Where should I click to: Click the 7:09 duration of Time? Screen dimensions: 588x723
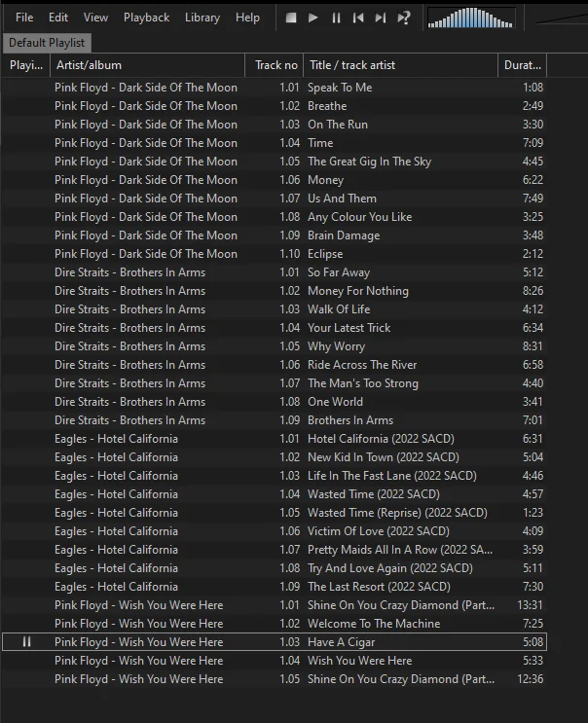(533, 142)
